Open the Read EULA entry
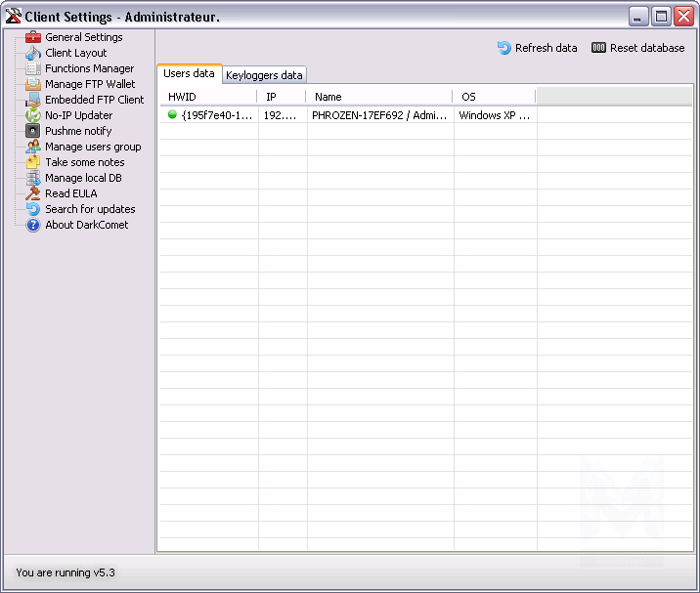The width and height of the screenshot is (700, 593). pos(70,193)
